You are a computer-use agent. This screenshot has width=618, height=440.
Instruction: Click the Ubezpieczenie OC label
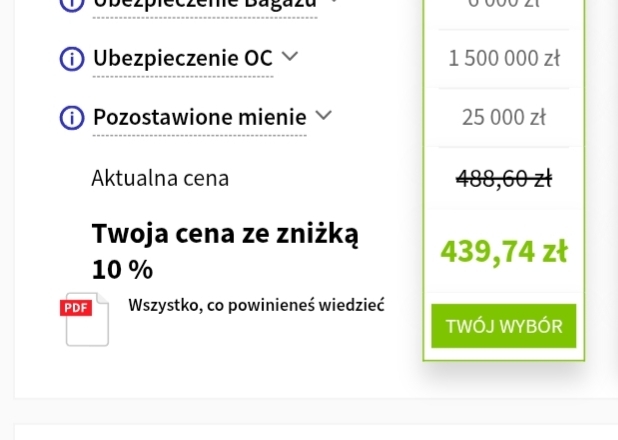[x=182, y=59]
